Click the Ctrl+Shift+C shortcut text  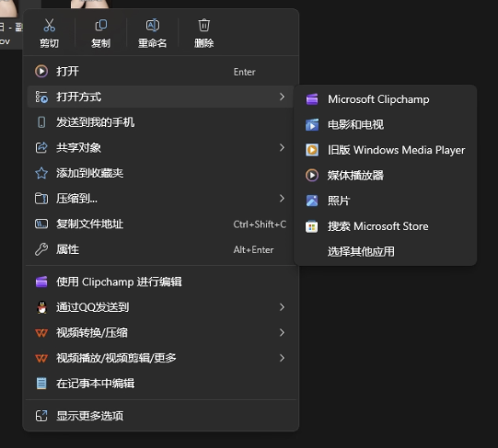[x=260, y=224]
